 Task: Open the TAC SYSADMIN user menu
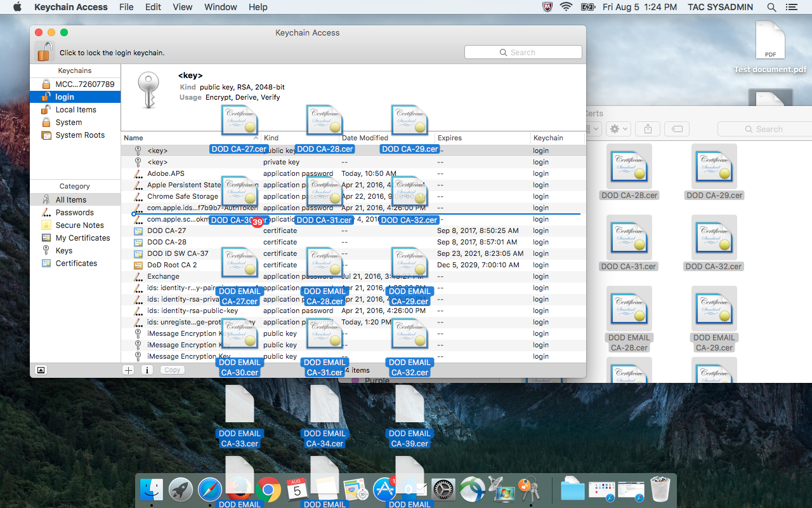(x=720, y=7)
